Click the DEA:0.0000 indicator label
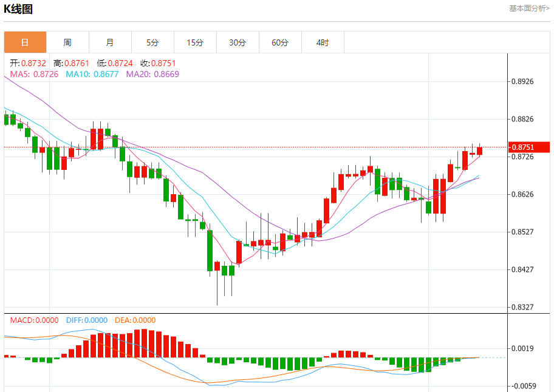Viewport: 554px width, 392px height. tap(135, 320)
